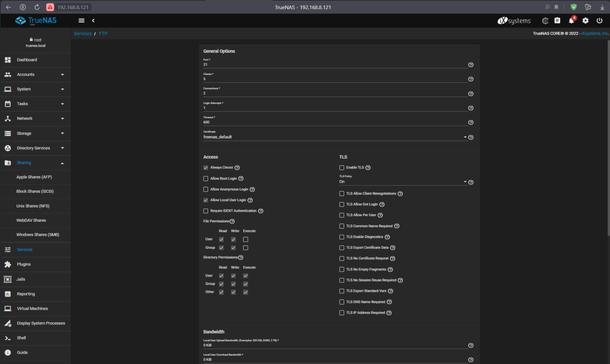Click the browser back arrow
Screen dimensions: 610x364
8,7
